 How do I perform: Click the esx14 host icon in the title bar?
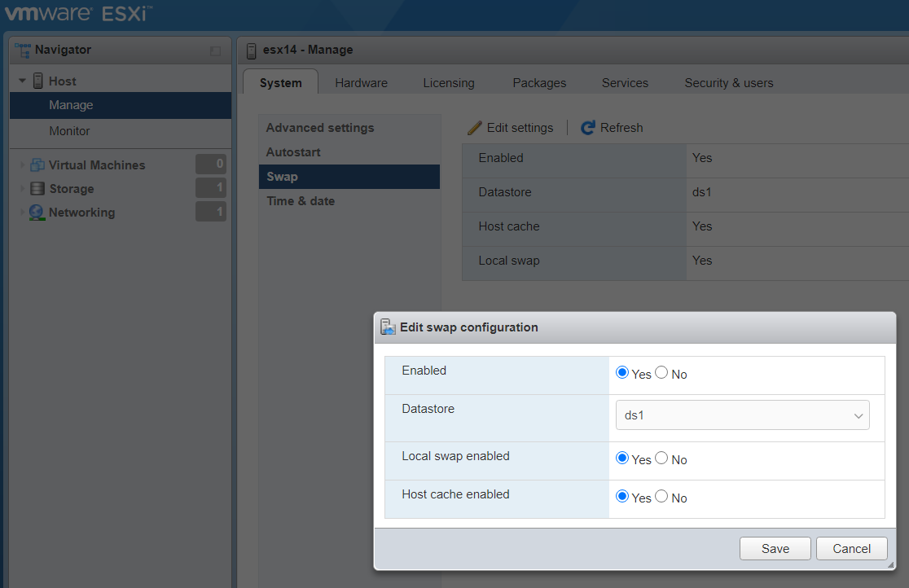(x=251, y=51)
